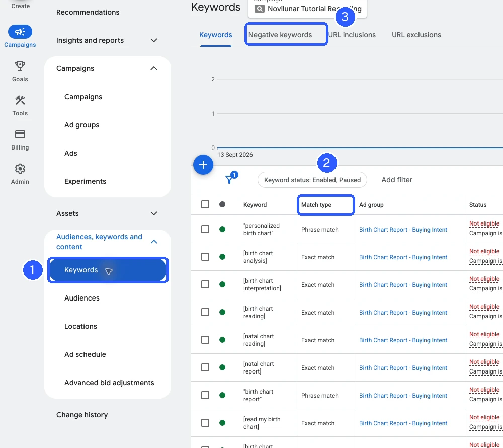The height and width of the screenshot is (448, 503).
Task: Open Locations in the sidebar
Action: click(x=80, y=326)
